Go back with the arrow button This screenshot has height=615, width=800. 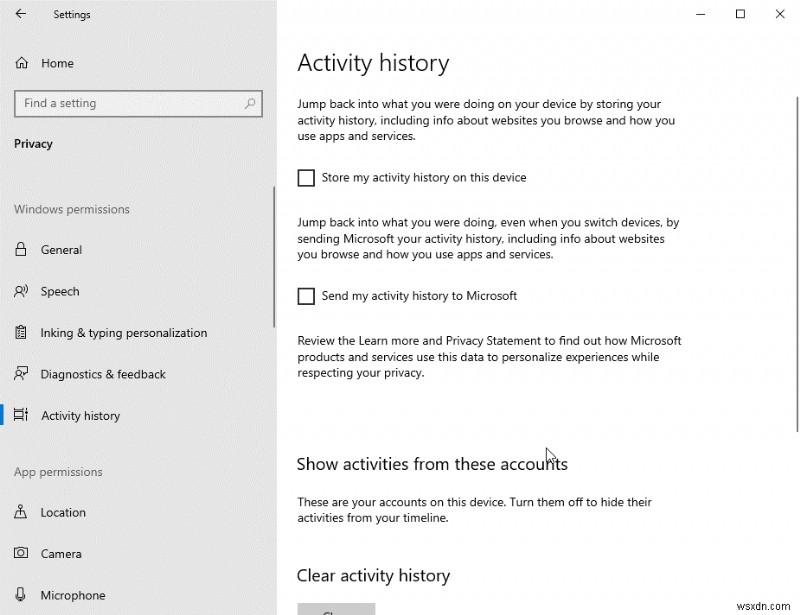coord(19,14)
